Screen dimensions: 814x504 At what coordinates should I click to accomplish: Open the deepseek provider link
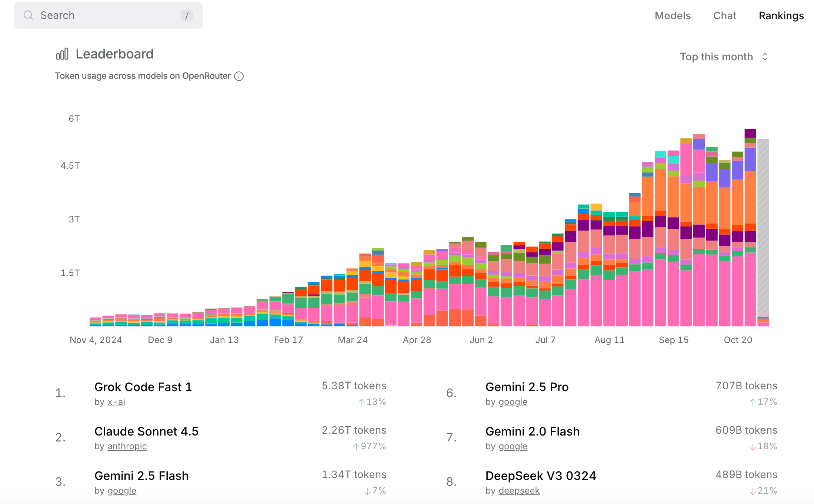(x=519, y=491)
